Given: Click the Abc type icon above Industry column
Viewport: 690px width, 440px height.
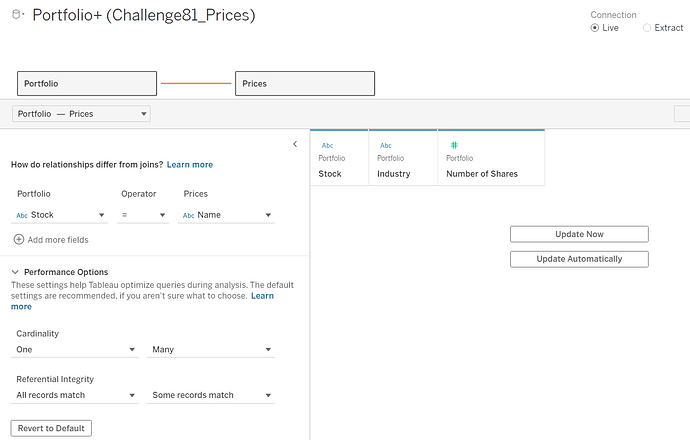Looking at the screenshot, I should 385,145.
